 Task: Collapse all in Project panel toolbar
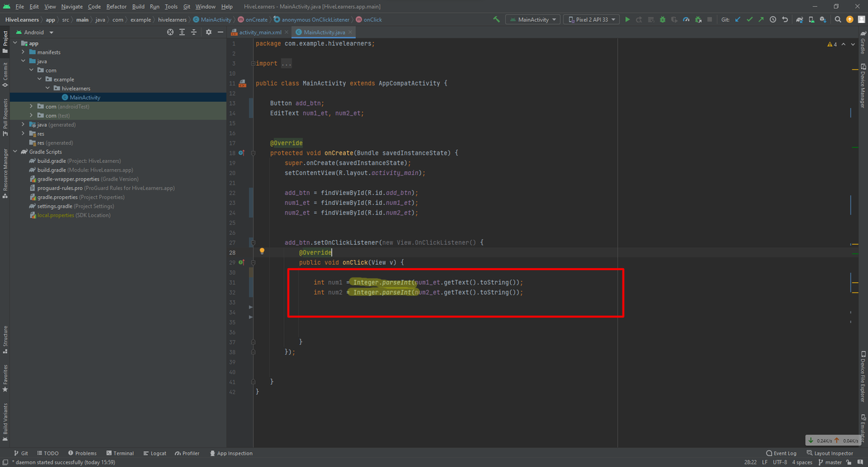tap(194, 32)
